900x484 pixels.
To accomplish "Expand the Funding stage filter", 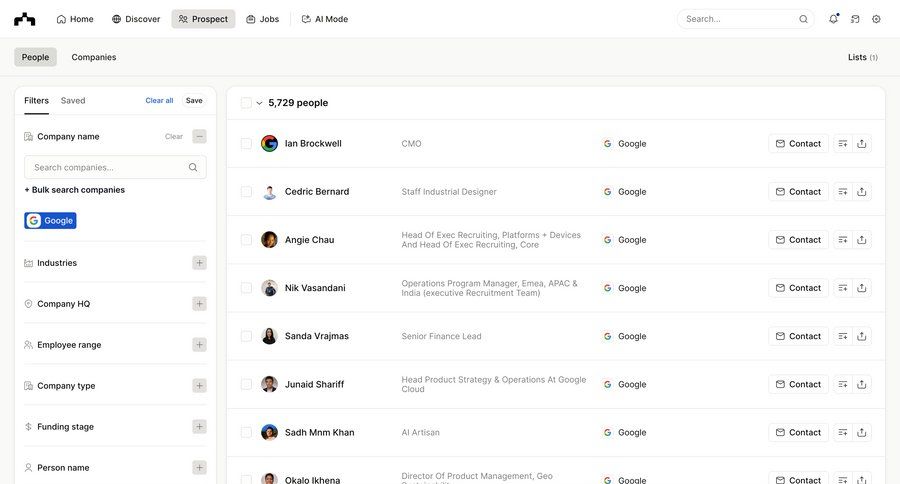I will click(199, 427).
